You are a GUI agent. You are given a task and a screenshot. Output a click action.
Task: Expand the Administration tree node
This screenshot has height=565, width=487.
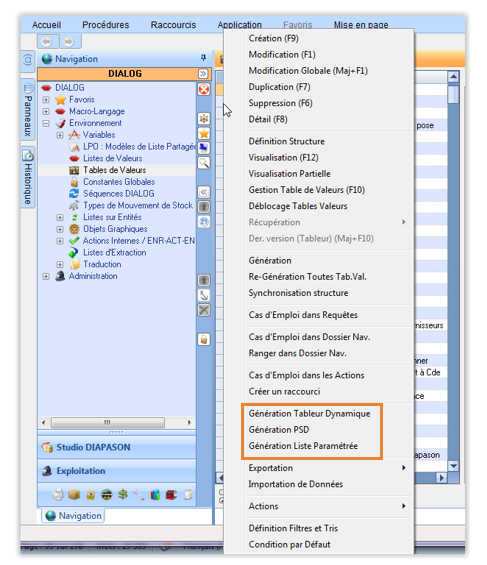46,276
